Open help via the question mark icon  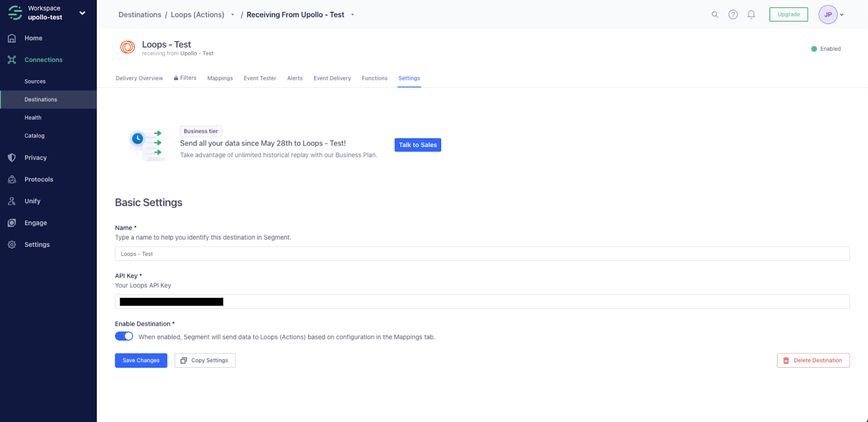click(733, 15)
